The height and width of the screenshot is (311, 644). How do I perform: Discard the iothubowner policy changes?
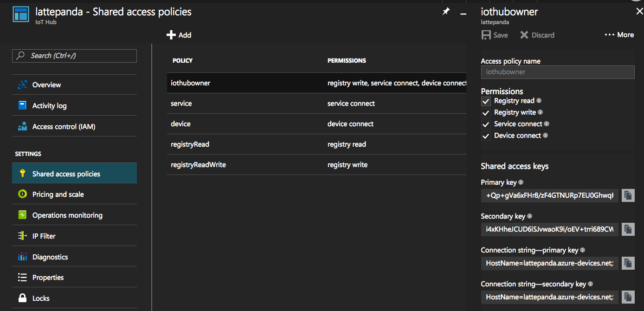536,34
